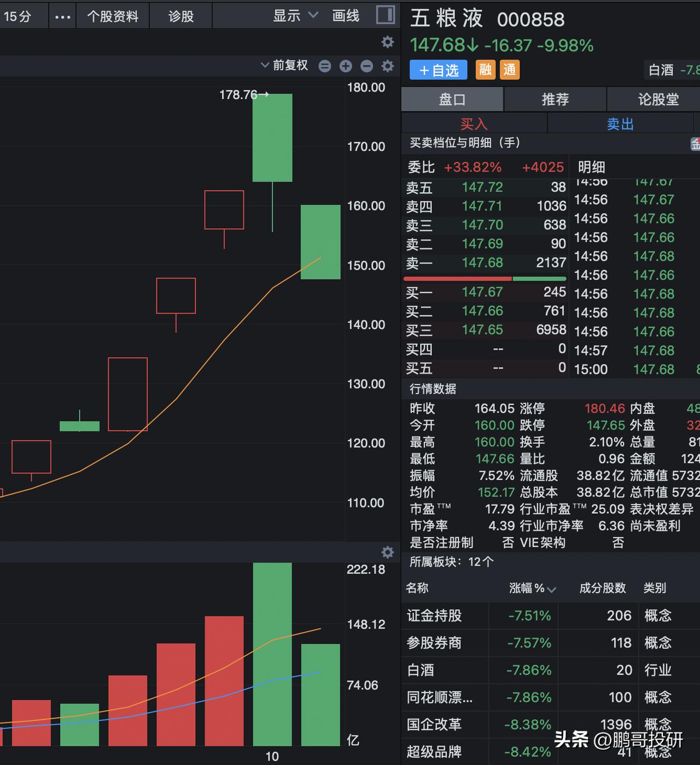The image size is (700, 765).
Task: Click the 市盈TTM value 17.79
Action: coord(500,509)
